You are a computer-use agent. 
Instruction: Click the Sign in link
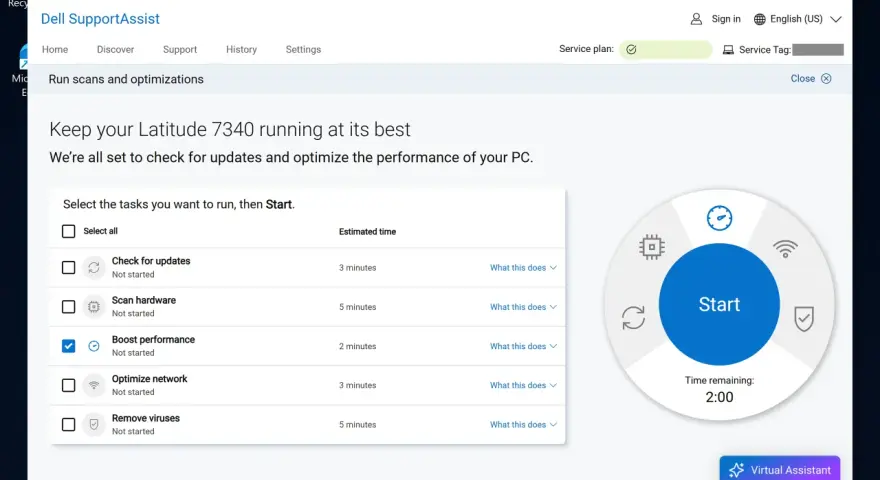[726, 19]
